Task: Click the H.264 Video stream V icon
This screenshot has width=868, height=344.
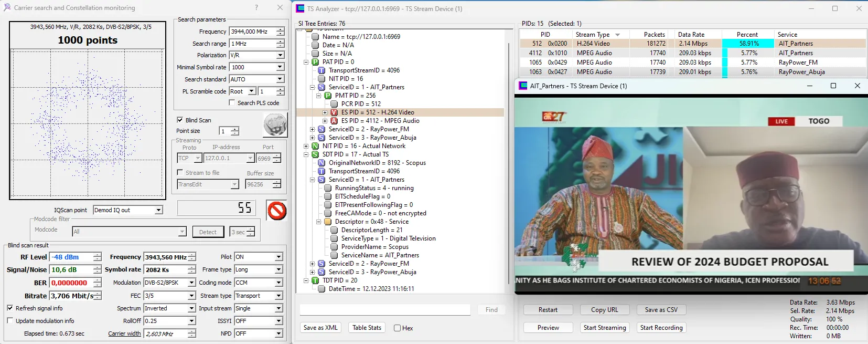Action: (334, 112)
